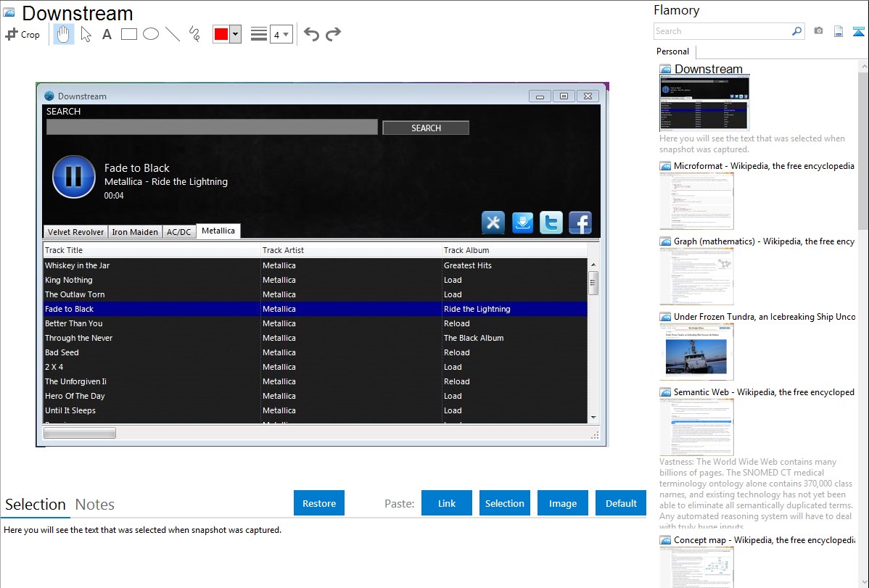Pick the ellipse shape tool
The height and width of the screenshot is (588, 869).
click(x=151, y=34)
